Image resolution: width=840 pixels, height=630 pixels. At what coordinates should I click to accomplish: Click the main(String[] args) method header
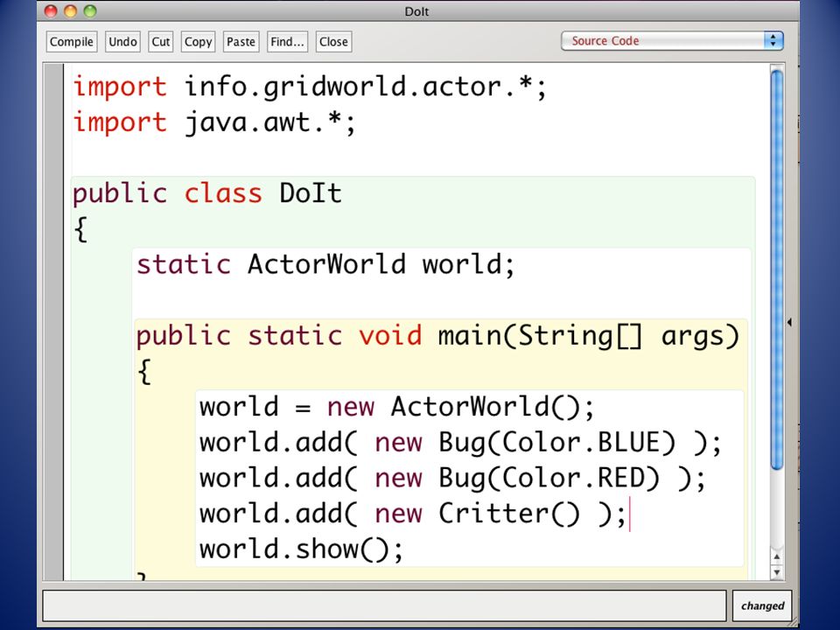(x=437, y=336)
